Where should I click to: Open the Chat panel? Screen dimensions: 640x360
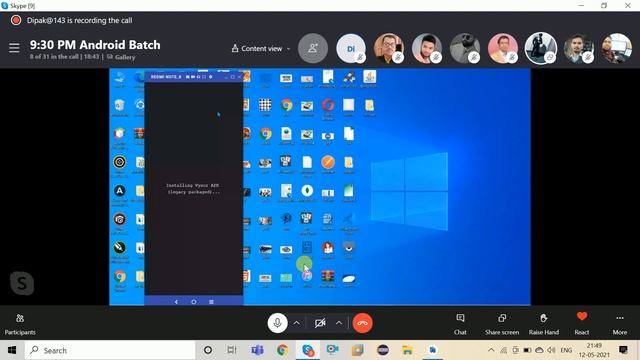[460, 324]
